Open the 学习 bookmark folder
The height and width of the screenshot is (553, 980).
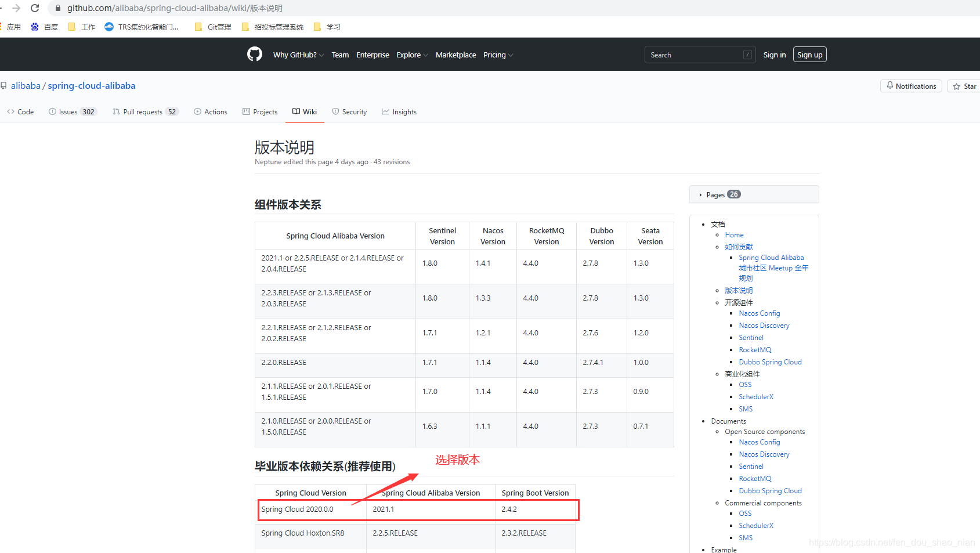[327, 27]
